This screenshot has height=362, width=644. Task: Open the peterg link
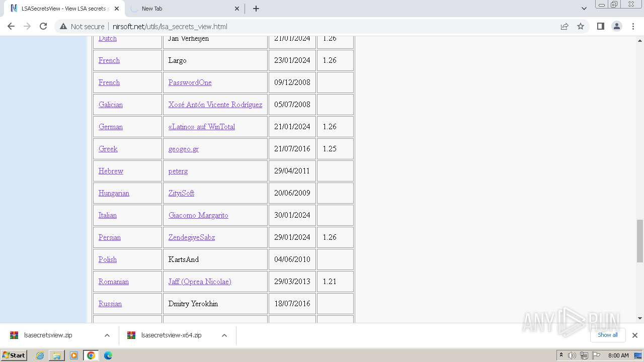coord(178,171)
